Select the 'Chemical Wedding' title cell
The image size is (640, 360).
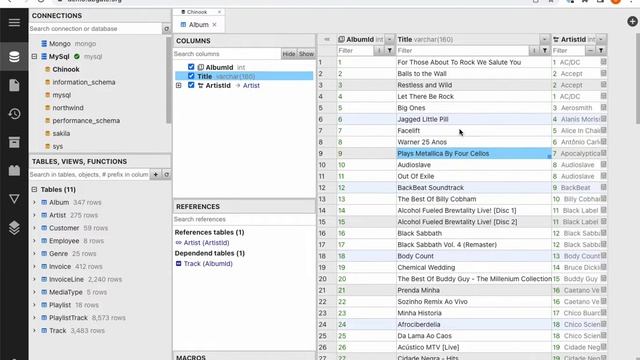click(x=473, y=267)
